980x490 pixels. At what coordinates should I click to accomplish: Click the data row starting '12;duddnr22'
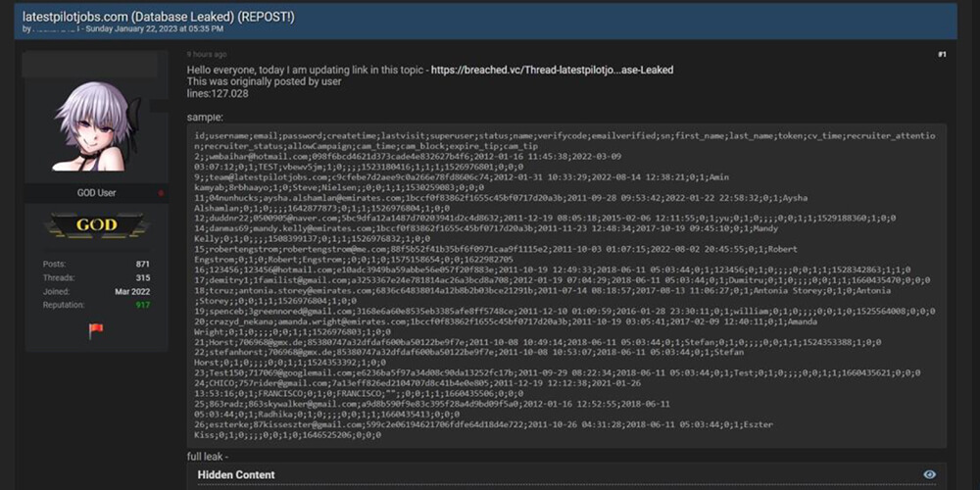click(544, 219)
